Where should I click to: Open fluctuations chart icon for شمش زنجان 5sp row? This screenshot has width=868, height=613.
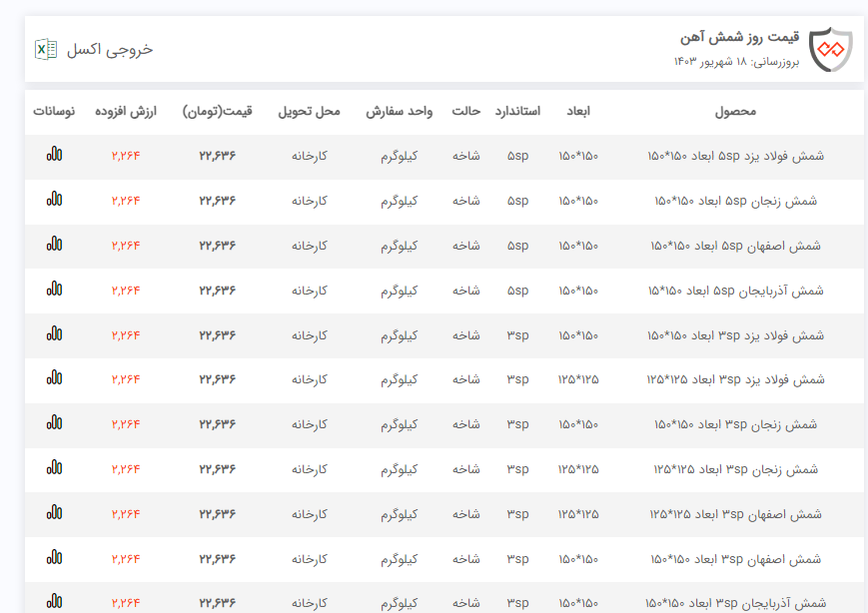click(x=54, y=200)
